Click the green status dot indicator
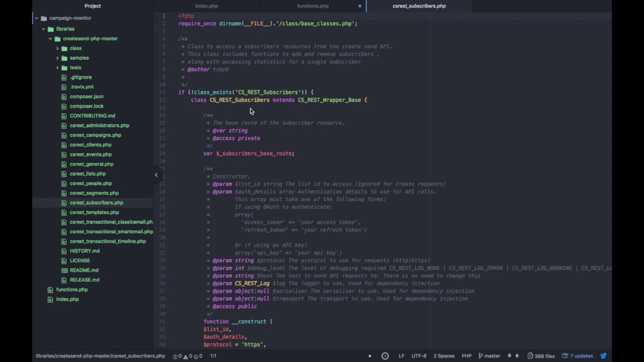This screenshot has width=644, height=362. (370, 356)
